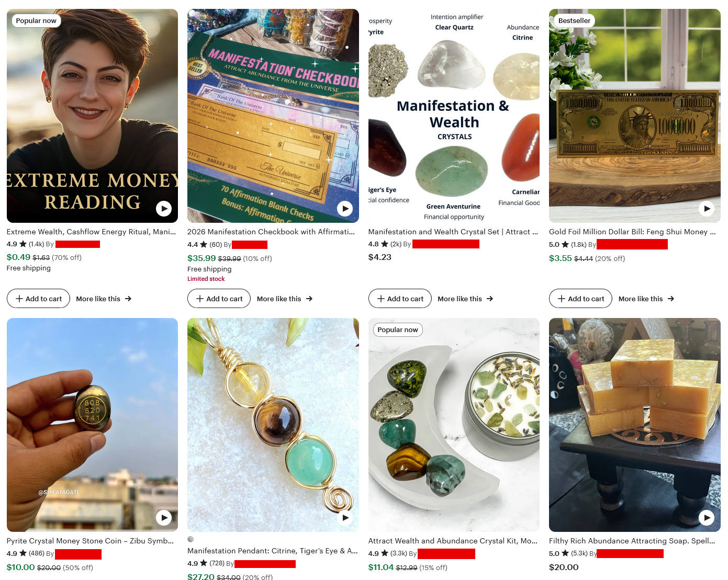The height and width of the screenshot is (580, 728).
Task: Open the Attract Wealth Crystal Kit photo
Action: [454, 425]
